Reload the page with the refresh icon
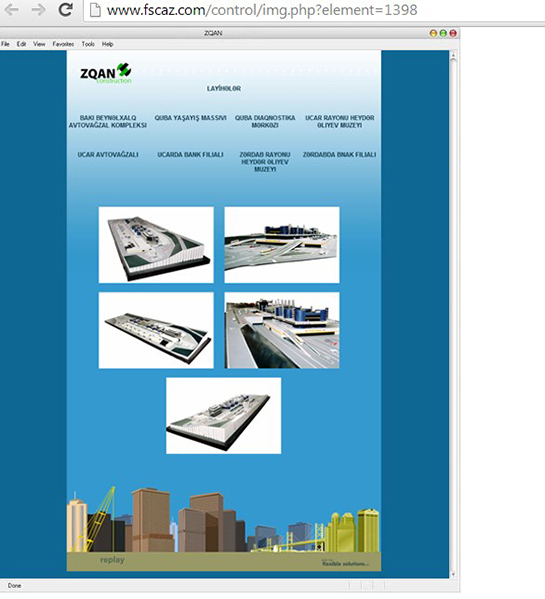The height and width of the screenshot is (599, 545). tap(66, 9)
